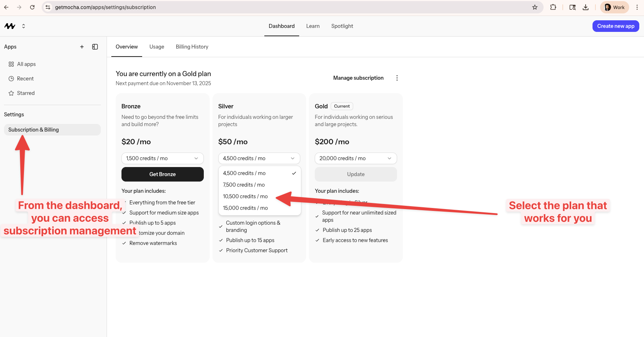
Task: Open the three-dot menu beside Manage subscription
Action: click(397, 78)
